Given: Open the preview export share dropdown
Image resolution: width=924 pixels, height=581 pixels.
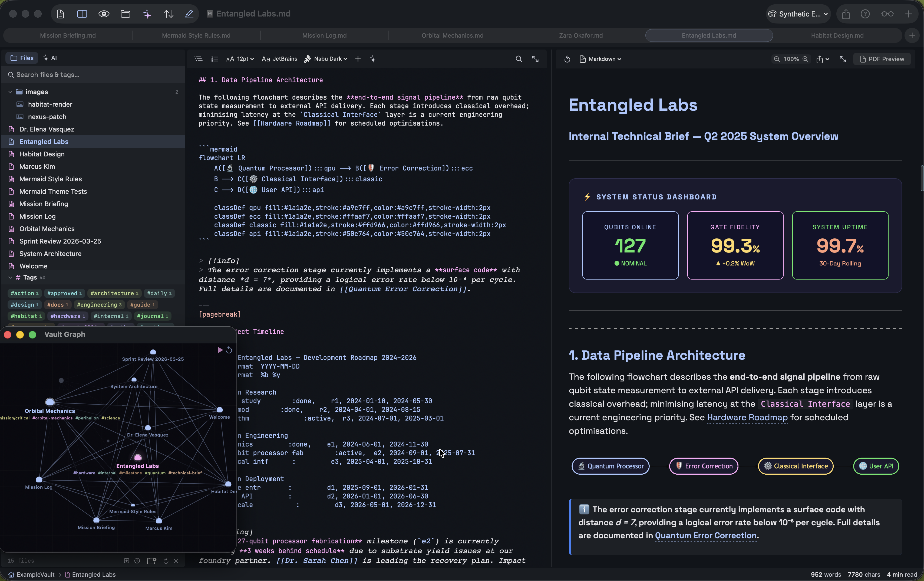Looking at the screenshot, I should (823, 59).
